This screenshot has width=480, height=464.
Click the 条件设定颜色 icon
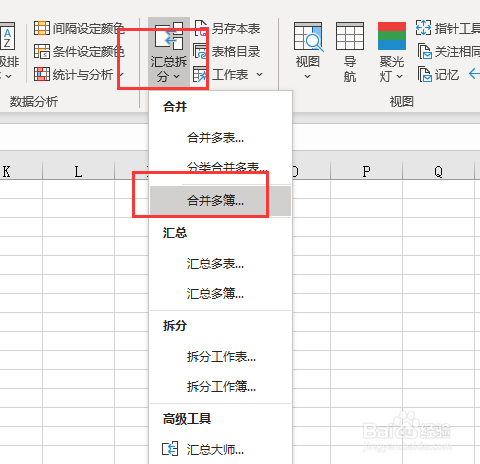tap(42, 51)
